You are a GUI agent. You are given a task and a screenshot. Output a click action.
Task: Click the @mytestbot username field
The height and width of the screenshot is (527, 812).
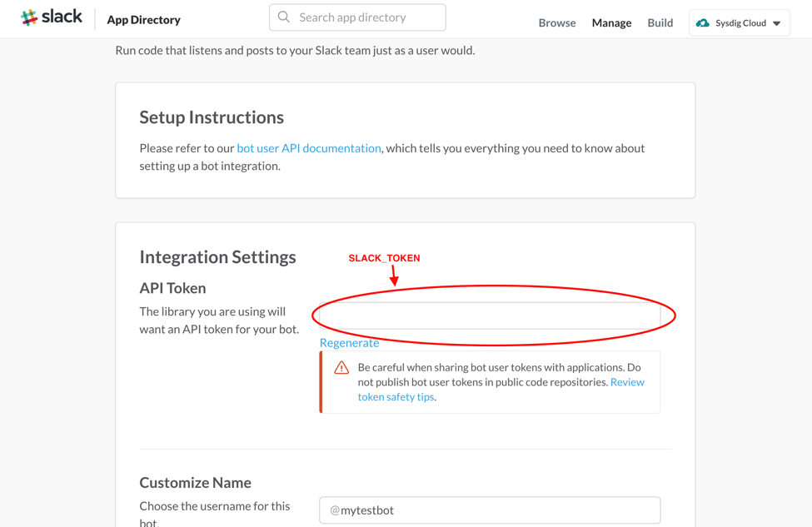[490, 510]
